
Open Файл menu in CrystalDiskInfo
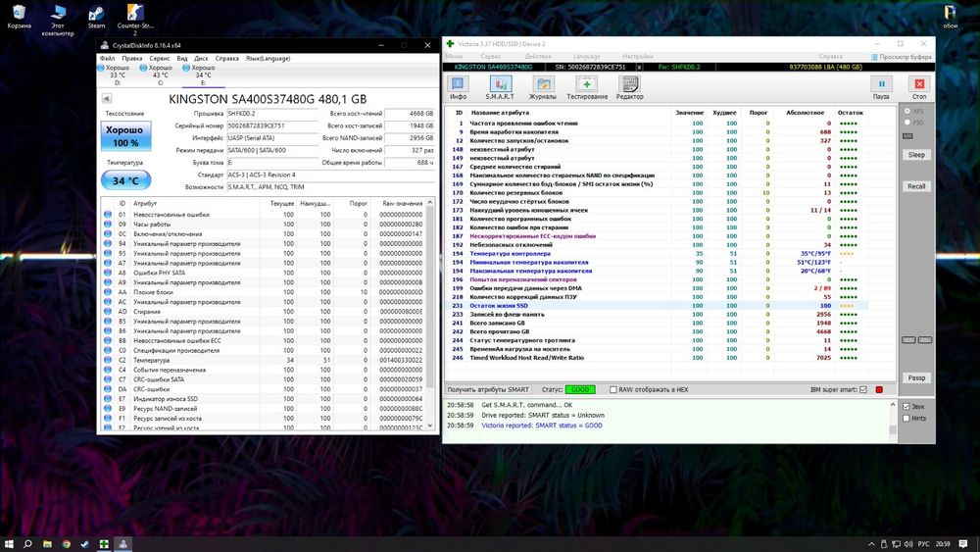(x=107, y=58)
